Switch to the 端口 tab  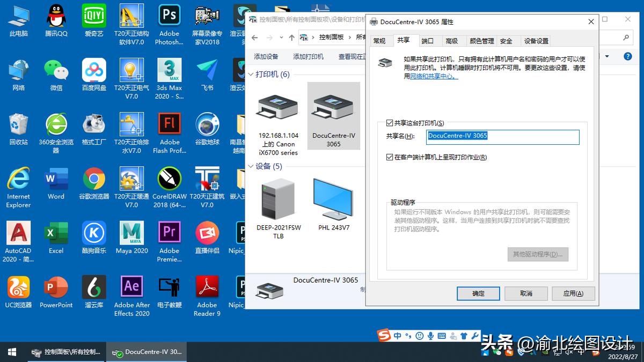(x=427, y=40)
